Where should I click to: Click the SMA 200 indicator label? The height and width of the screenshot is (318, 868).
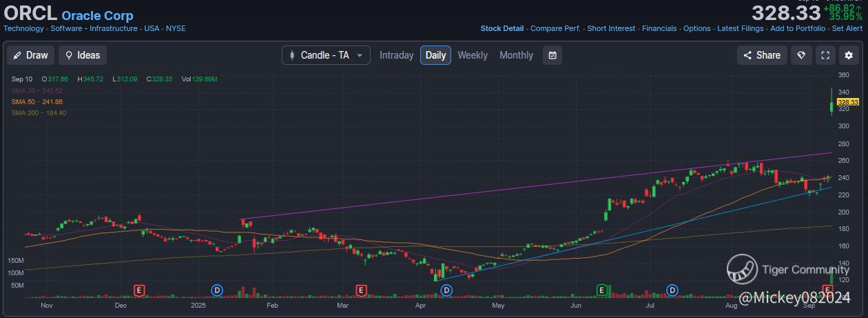click(x=39, y=112)
